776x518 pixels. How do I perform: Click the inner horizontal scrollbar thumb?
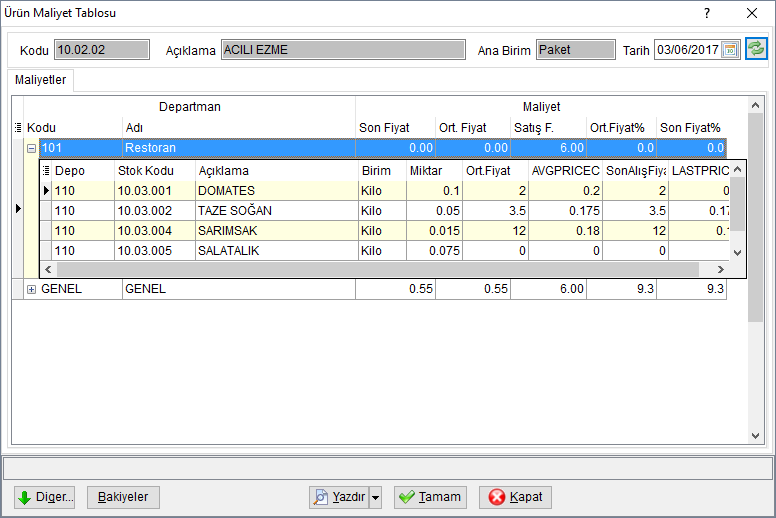coord(378,270)
